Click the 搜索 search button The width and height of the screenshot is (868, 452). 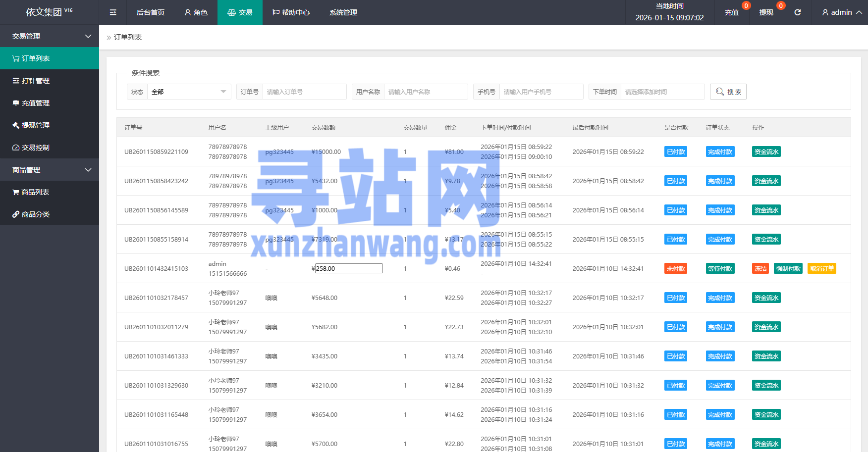click(x=728, y=92)
